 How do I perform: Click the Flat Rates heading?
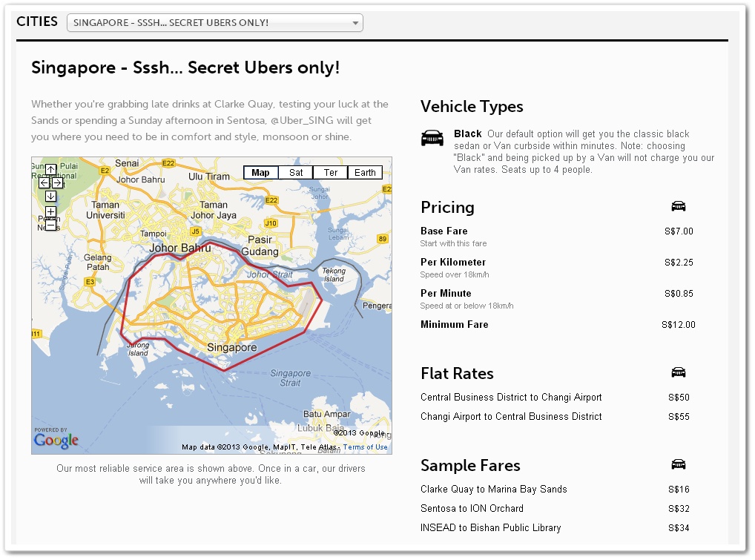click(457, 373)
